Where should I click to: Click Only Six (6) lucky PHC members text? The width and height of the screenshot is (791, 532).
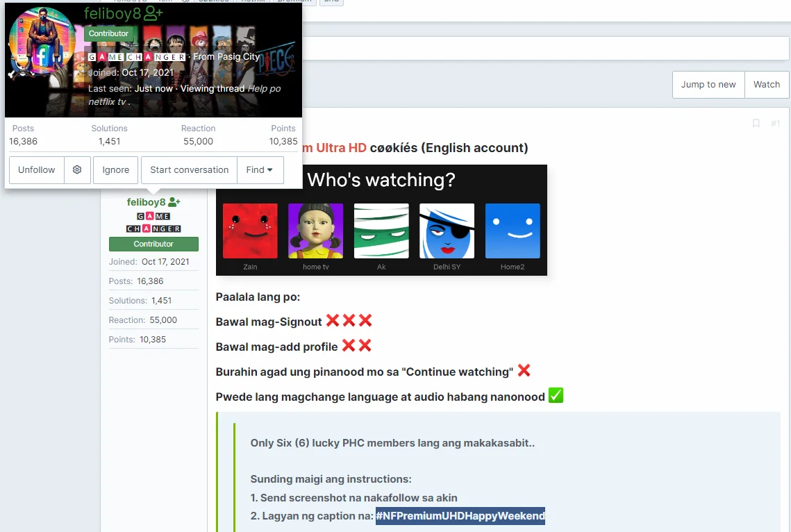[392, 442]
